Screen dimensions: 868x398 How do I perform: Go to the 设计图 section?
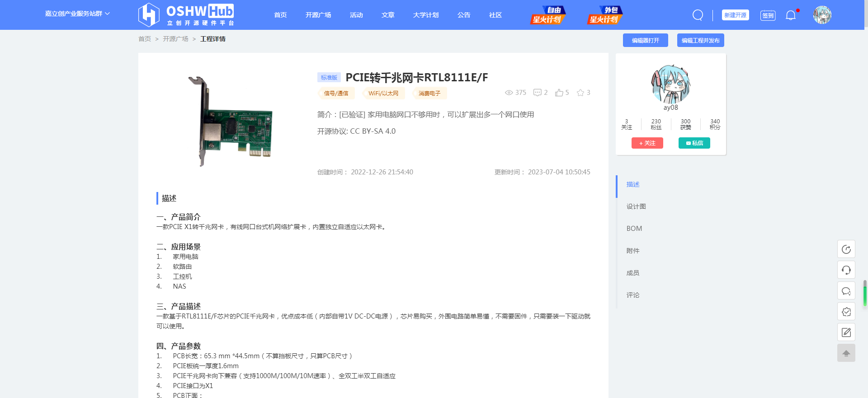coord(636,206)
